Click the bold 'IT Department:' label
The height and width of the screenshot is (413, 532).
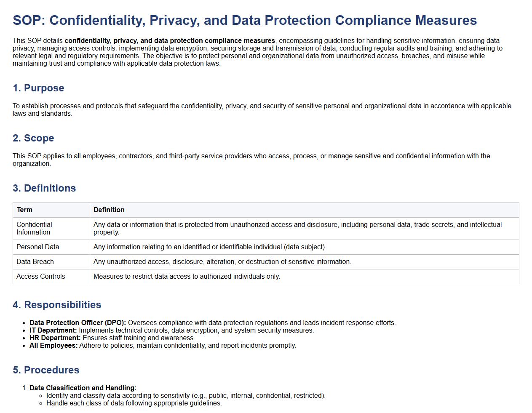[x=53, y=330]
